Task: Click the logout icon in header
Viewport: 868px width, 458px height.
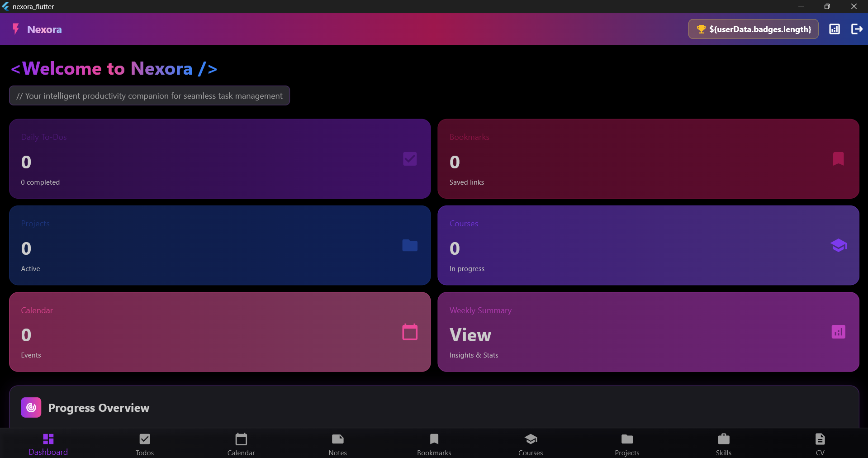Action: click(857, 29)
